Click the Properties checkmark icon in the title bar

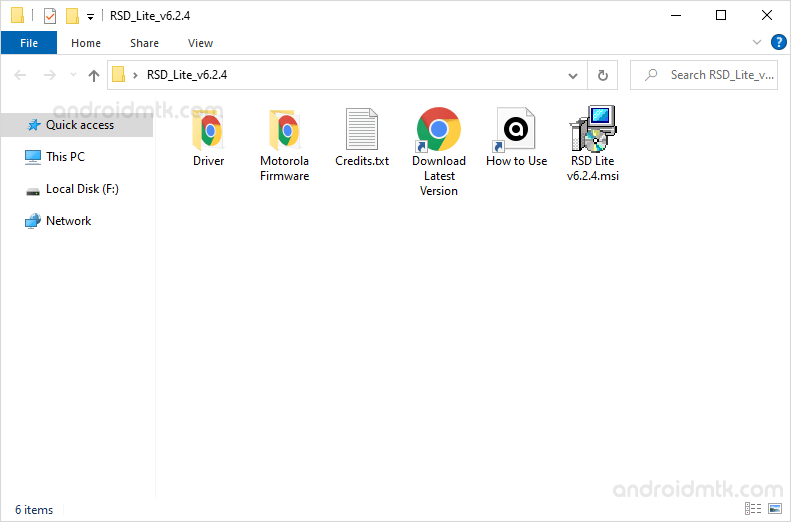click(x=50, y=16)
